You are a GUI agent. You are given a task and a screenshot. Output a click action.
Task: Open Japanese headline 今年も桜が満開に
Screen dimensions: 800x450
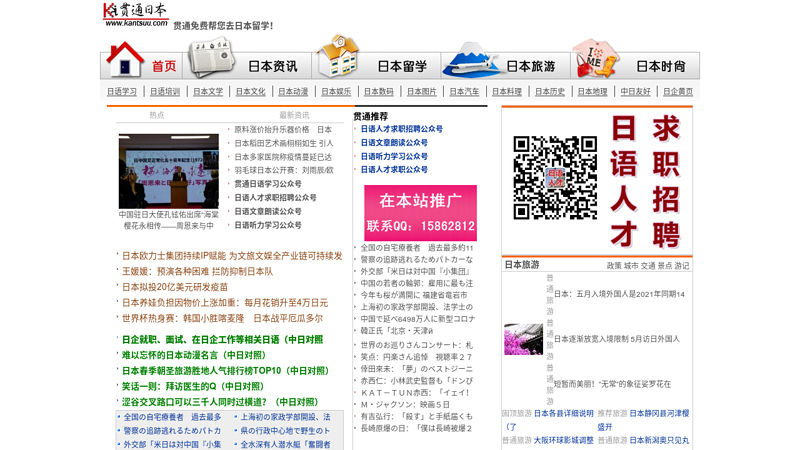click(414, 295)
